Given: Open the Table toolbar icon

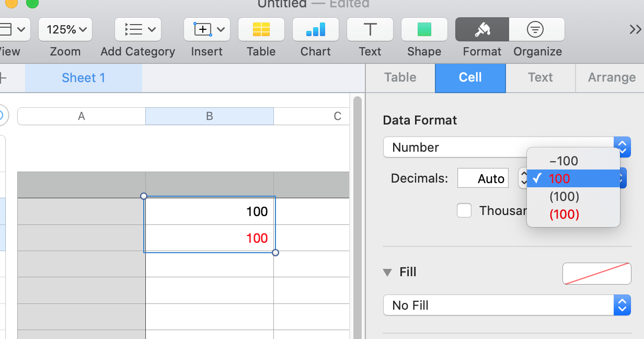Looking at the screenshot, I should pos(261,29).
